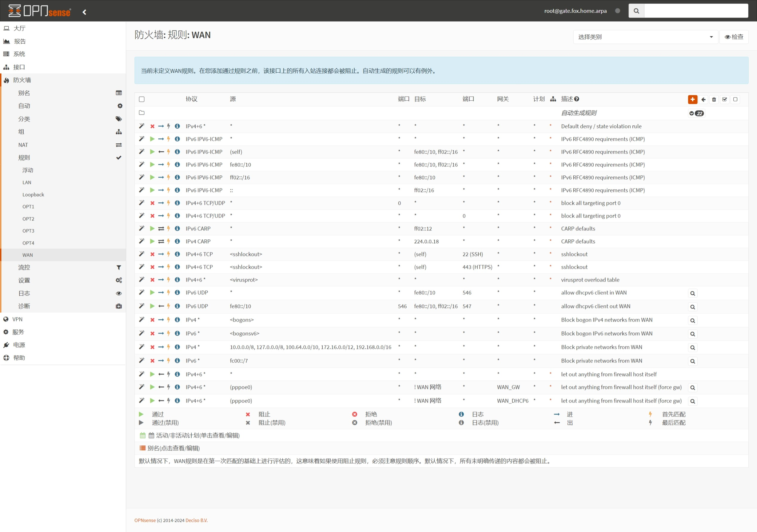Open the Deciso B.V. footer link
The image size is (757, 532).
[197, 520]
